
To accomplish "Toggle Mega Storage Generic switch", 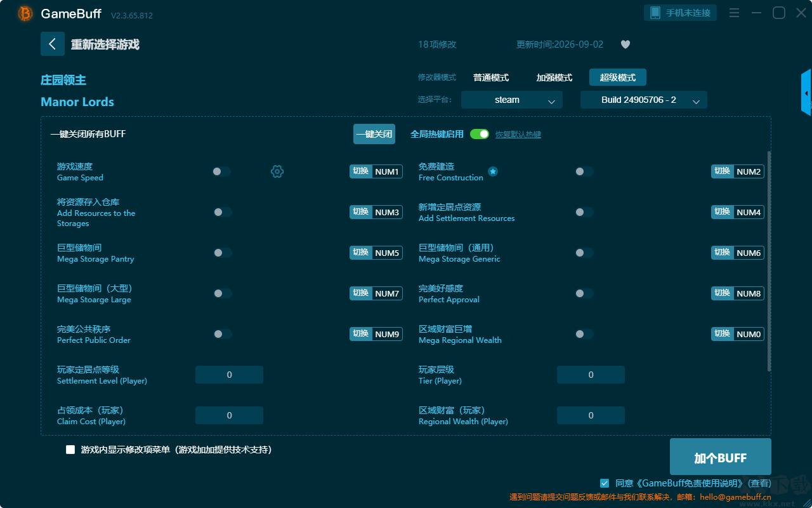I will point(584,253).
